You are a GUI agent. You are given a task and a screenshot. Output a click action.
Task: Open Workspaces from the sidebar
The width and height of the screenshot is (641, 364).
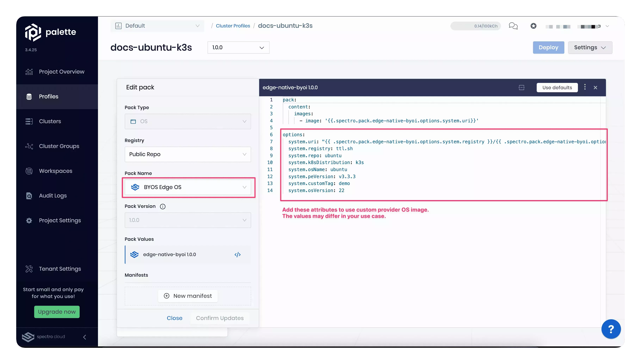[57, 171]
